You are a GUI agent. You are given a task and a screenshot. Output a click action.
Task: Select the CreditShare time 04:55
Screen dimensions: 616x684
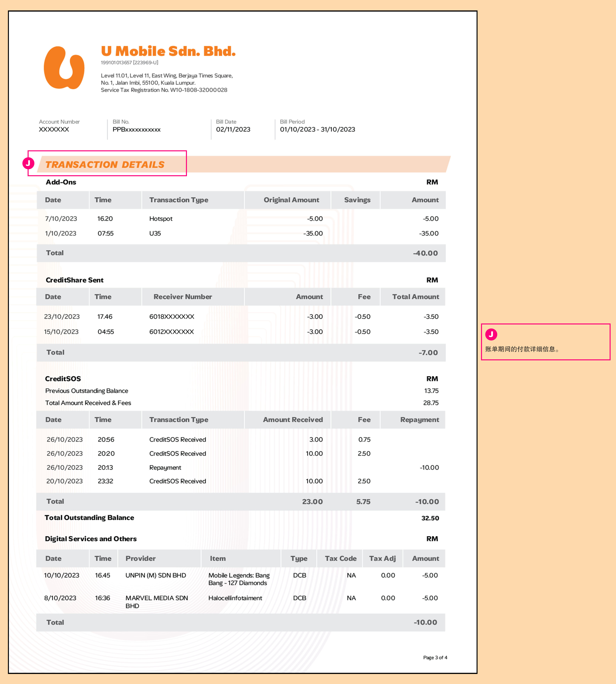click(x=106, y=332)
